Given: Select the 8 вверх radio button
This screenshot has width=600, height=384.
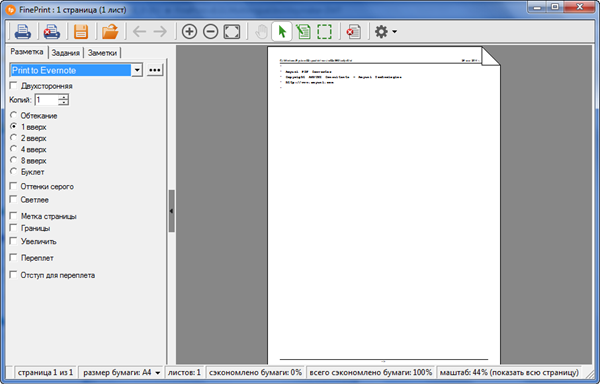Looking at the screenshot, I should click(x=13, y=160).
